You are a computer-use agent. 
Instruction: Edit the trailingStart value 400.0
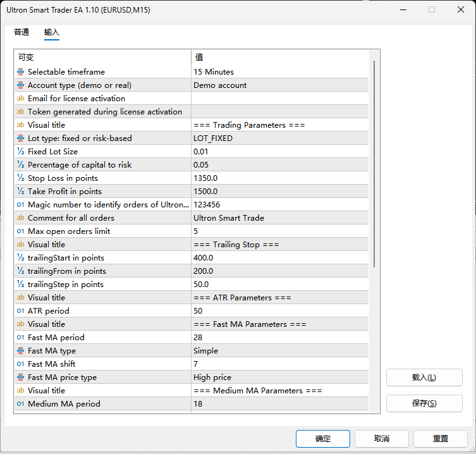tap(280, 258)
